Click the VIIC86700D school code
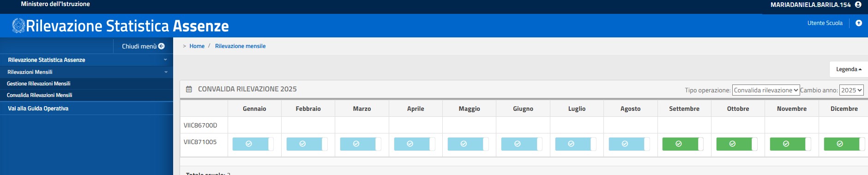 coord(200,125)
